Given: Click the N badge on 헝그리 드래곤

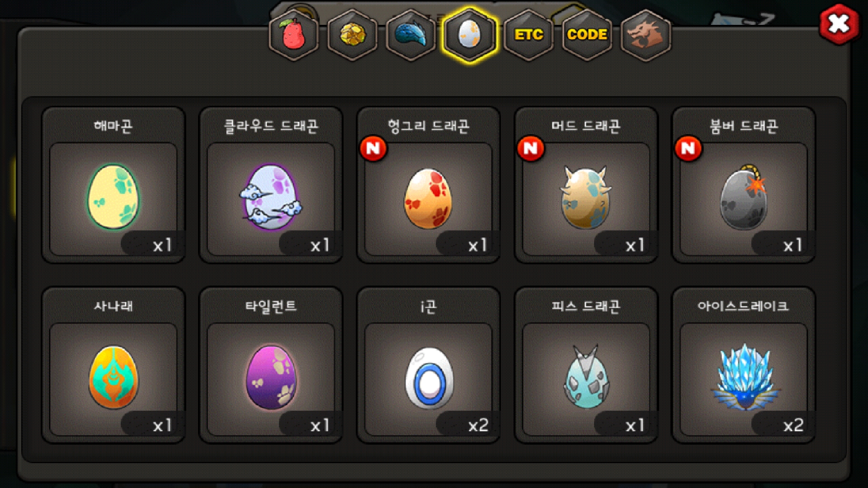Looking at the screenshot, I should [373, 148].
